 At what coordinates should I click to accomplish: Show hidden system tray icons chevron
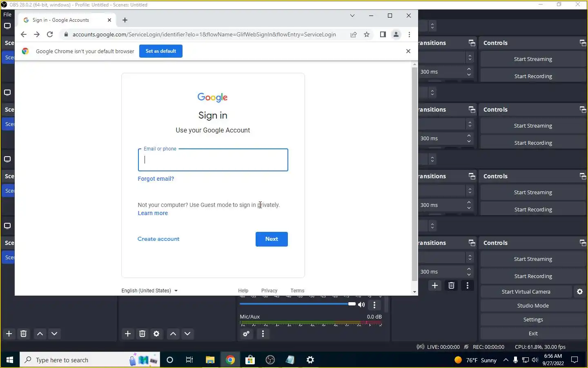[506, 360]
